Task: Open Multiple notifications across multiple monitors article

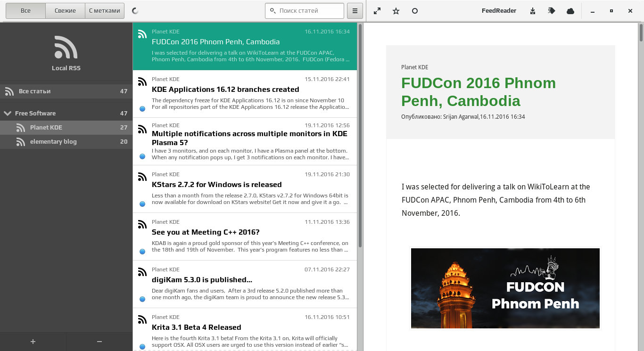Action: click(245, 141)
